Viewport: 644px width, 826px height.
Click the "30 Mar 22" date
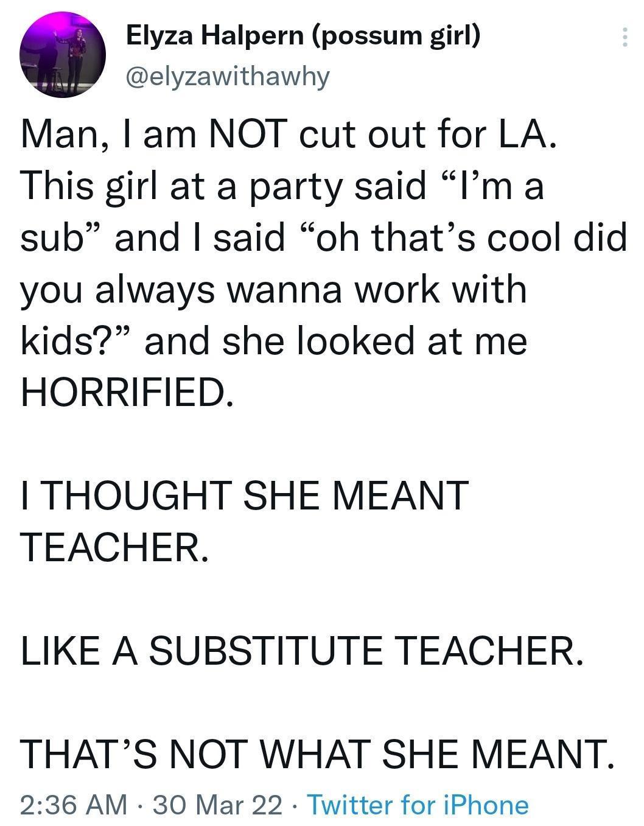pos(217,805)
